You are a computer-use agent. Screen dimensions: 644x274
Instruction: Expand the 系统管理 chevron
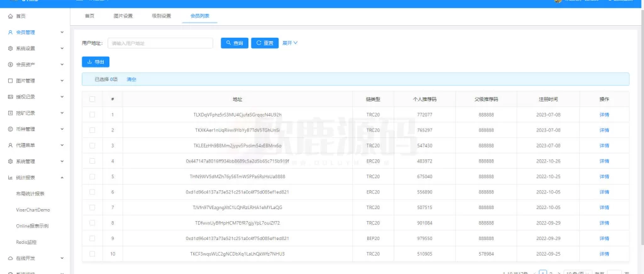[62, 161]
